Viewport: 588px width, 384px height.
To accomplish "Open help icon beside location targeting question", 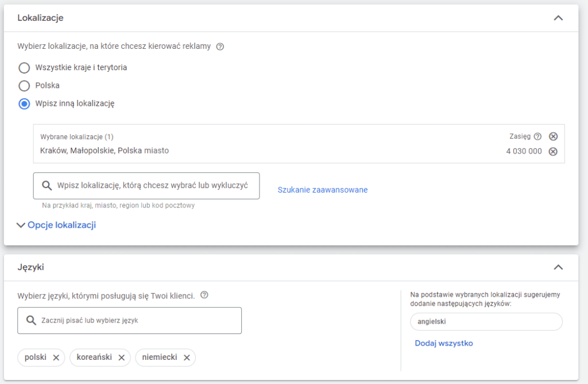I will tap(220, 48).
